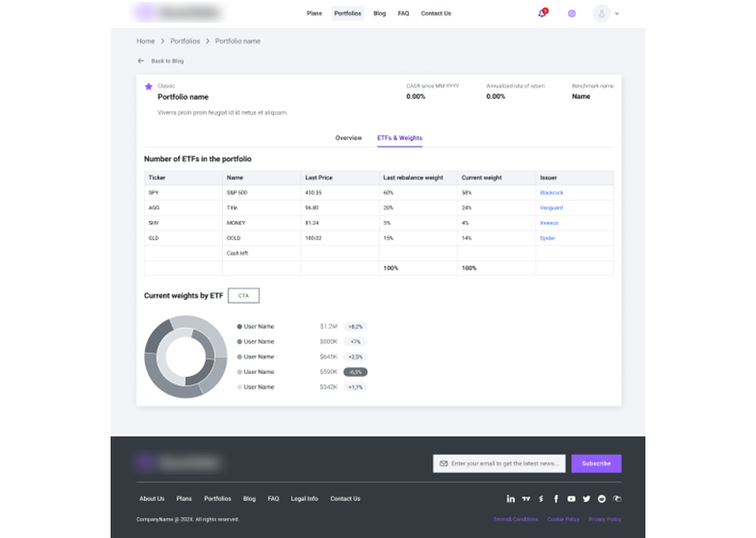Screen dimensions: 756x538
Task: Open the YouTube channel from the footer
Action: [571, 499]
